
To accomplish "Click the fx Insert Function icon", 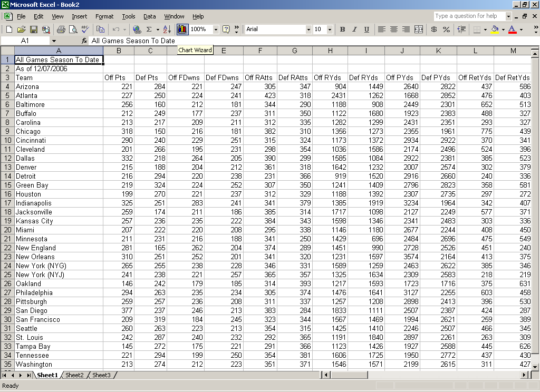I will tap(84, 41).
